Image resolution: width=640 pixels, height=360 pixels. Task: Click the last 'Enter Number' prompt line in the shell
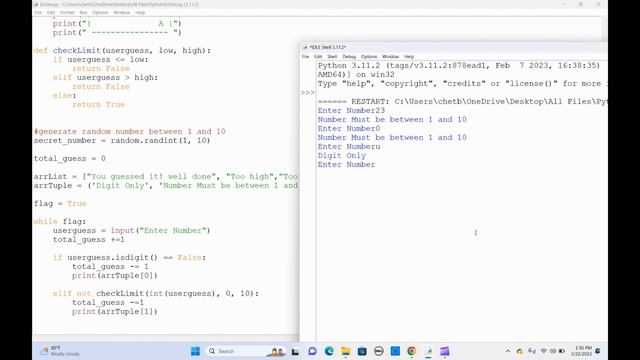coord(346,164)
